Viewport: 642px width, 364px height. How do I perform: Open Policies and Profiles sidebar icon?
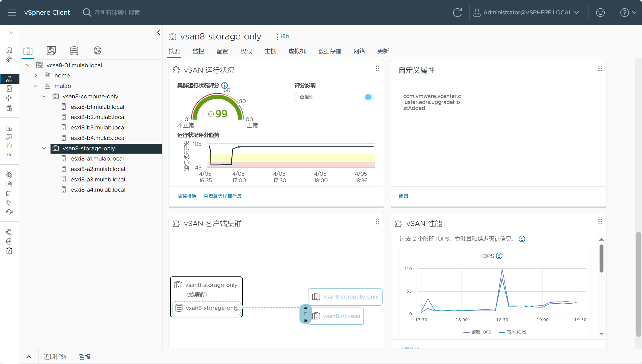tap(9, 128)
